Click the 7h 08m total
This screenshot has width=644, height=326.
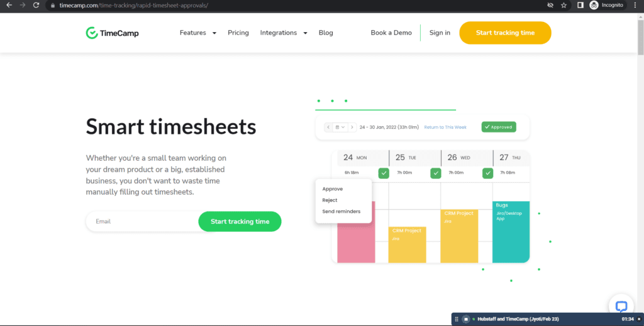tap(508, 173)
